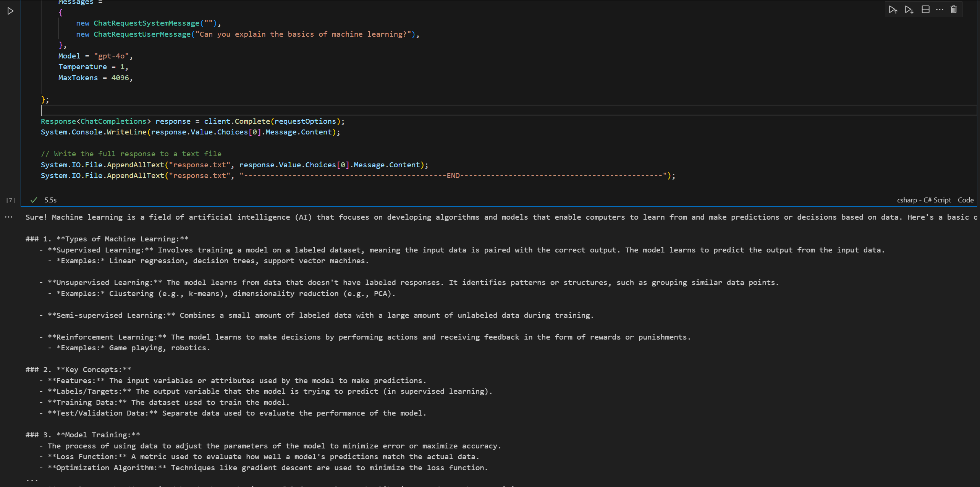980x487 pixels.
Task: Change cell language csharp - C# Script
Action: (923, 200)
